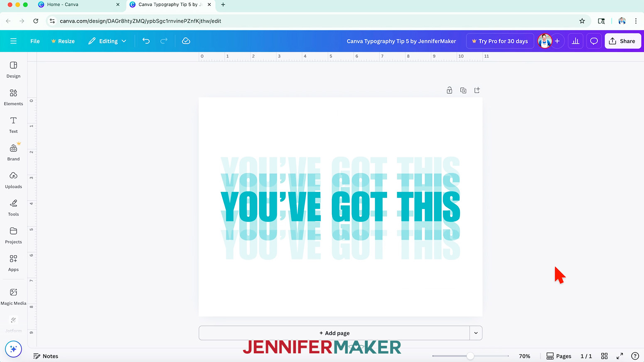Click the browser address bar URL
The width and height of the screenshot is (644, 362).
coord(140,21)
